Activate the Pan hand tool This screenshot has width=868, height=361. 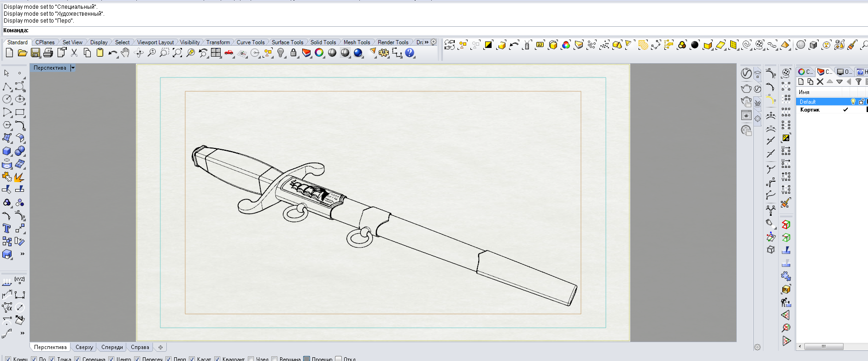point(125,53)
